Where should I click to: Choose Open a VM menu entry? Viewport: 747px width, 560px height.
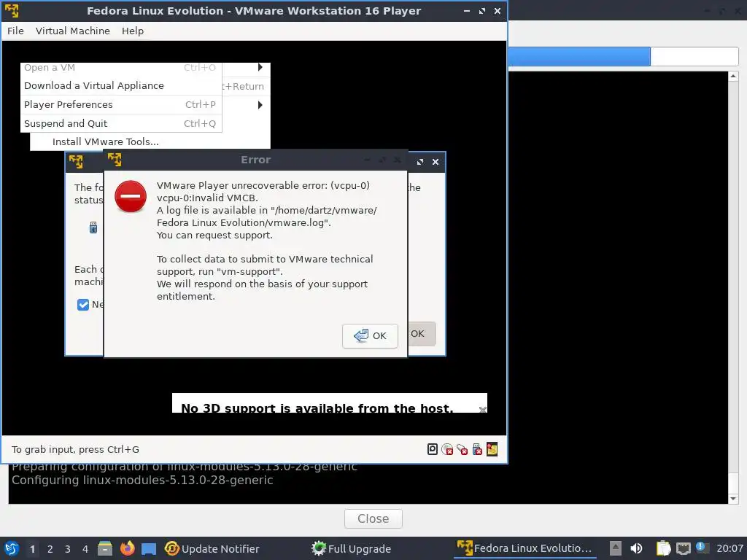pyautogui.click(x=121, y=68)
